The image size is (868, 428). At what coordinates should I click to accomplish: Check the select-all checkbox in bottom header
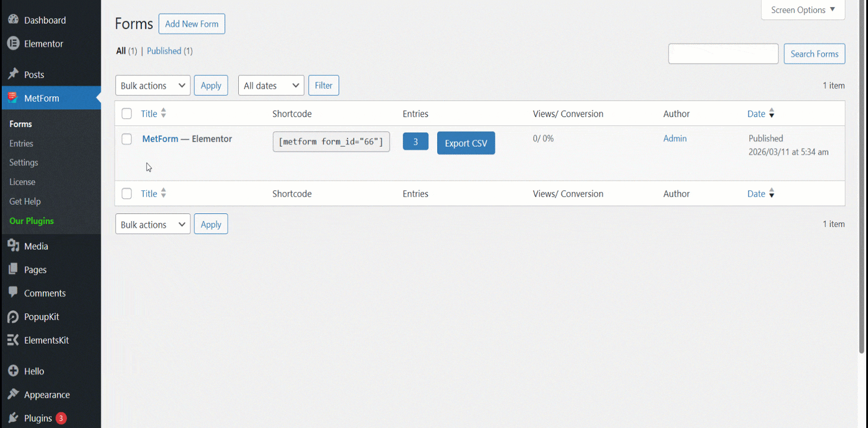tap(127, 193)
